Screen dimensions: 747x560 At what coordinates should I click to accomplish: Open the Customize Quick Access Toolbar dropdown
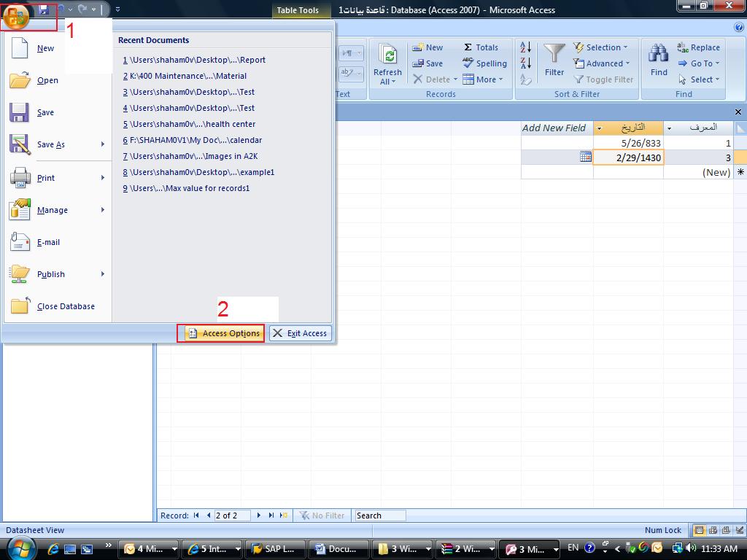[117, 9]
